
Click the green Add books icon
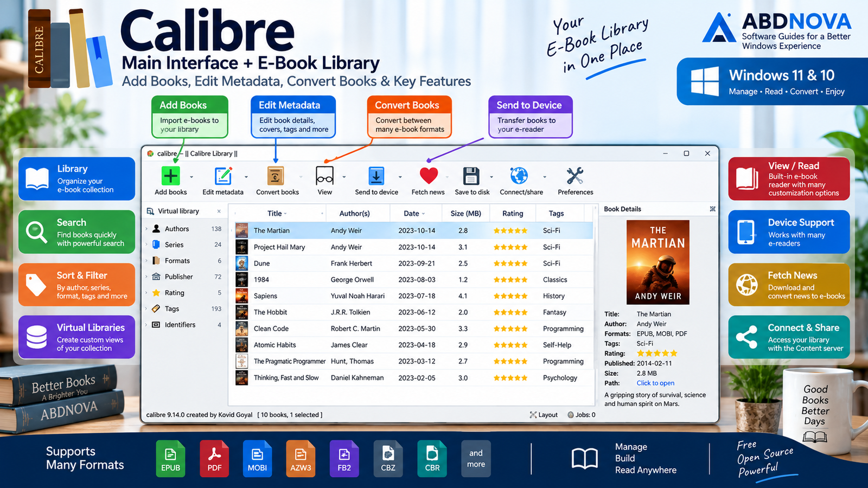tap(170, 176)
